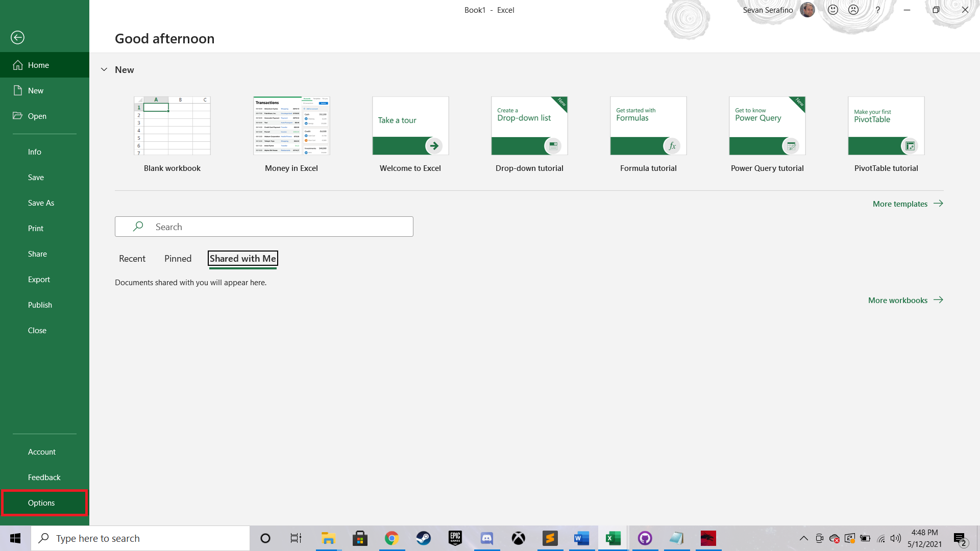Open the clock showing 4:48 PM
This screenshot has height=551, width=980.
click(x=924, y=538)
